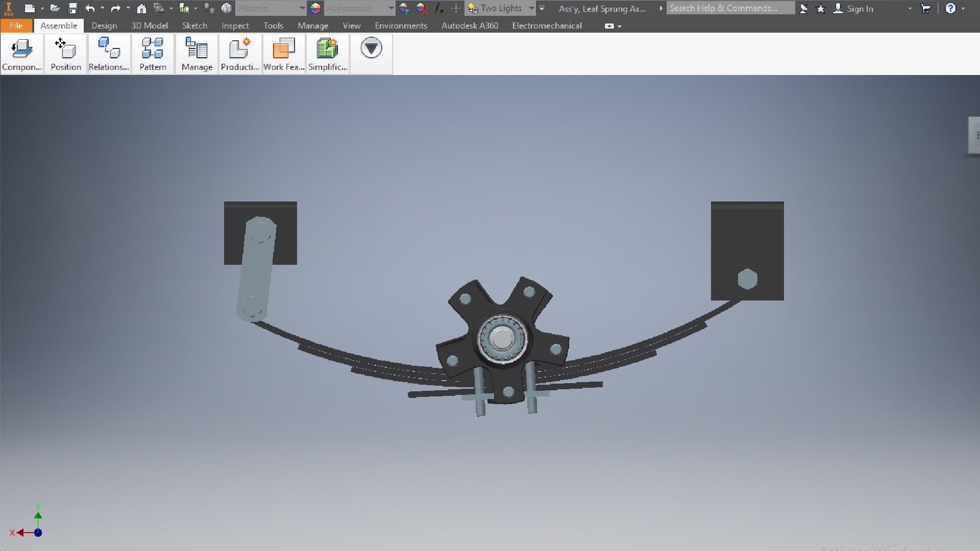Image resolution: width=980 pixels, height=551 pixels.
Task: Expand the document title arrow
Action: (661, 8)
